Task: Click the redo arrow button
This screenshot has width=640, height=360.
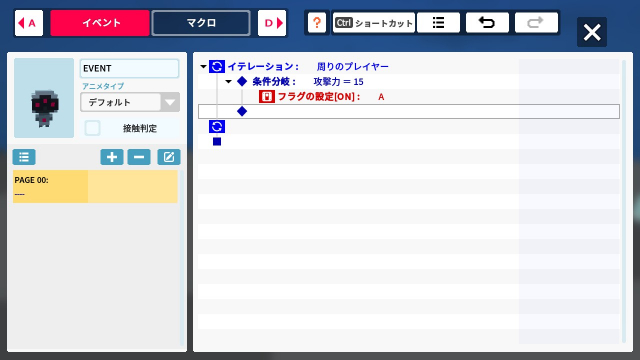Action: coord(536,23)
